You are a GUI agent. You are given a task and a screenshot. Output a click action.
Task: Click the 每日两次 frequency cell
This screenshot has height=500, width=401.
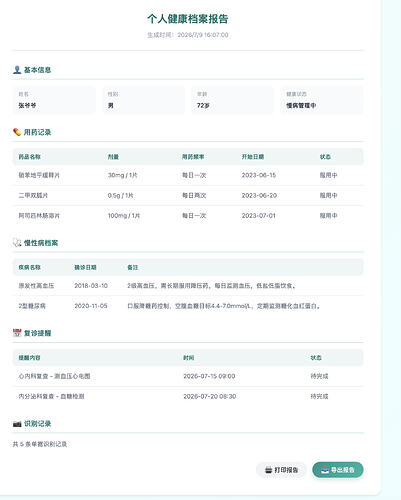[194, 195]
